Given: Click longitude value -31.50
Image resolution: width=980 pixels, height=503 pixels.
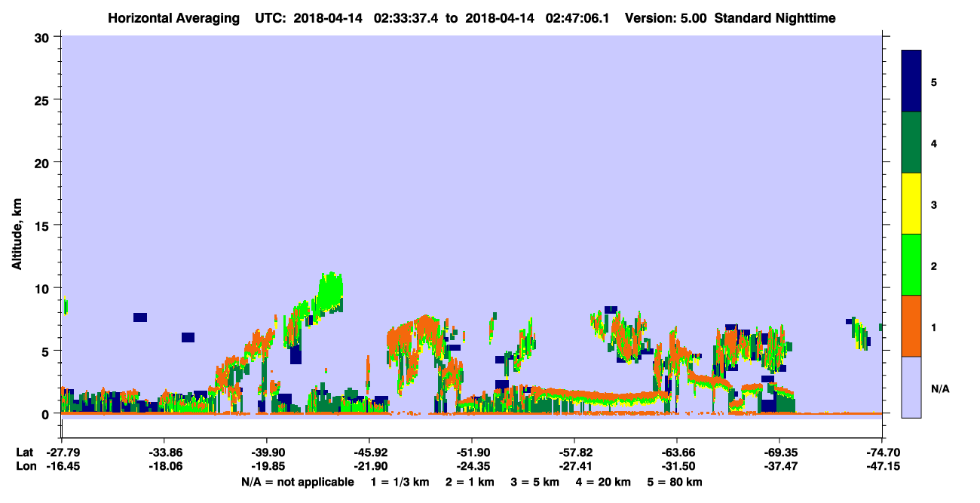Looking at the screenshot, I should point(677,467).
